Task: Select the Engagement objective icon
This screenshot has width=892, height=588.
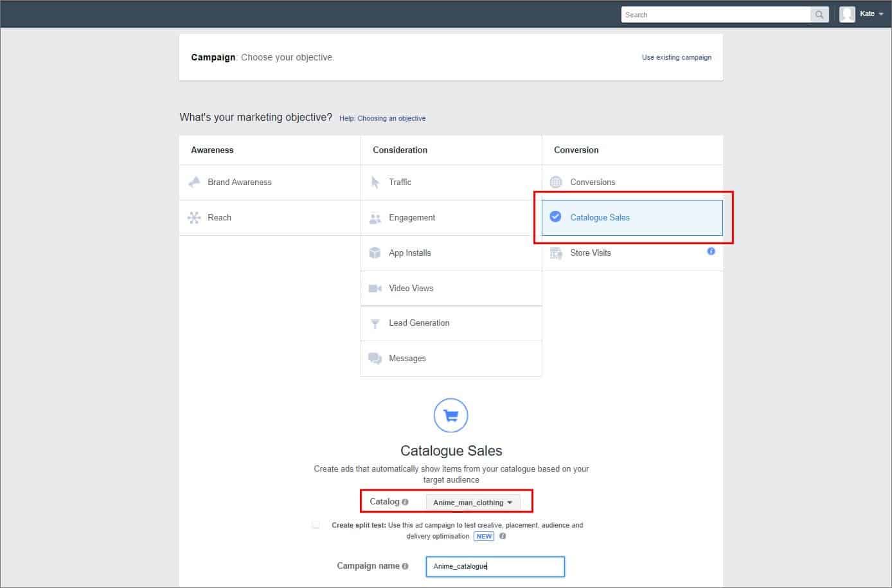Action: click(x=375, y=217)
